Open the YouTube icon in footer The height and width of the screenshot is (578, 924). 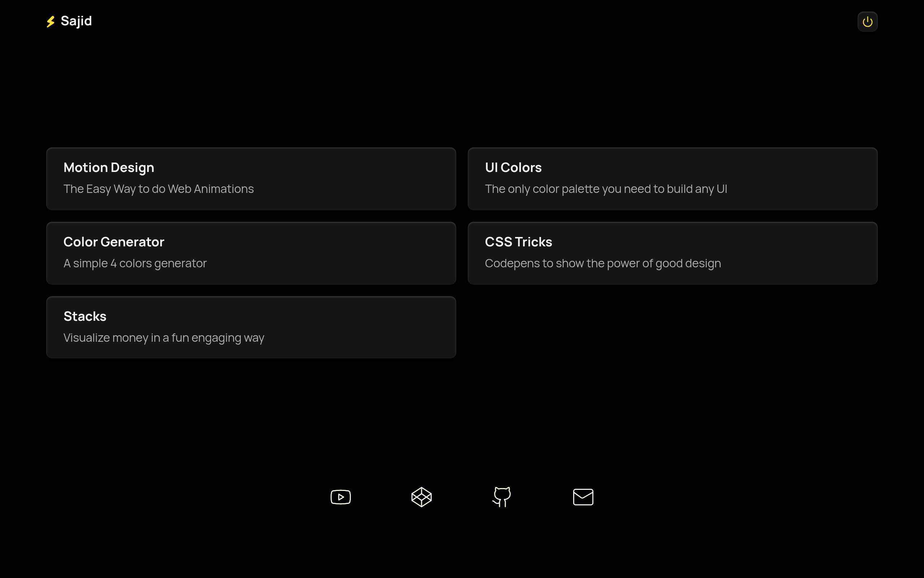pyautogui.click(x=341, y=497)
